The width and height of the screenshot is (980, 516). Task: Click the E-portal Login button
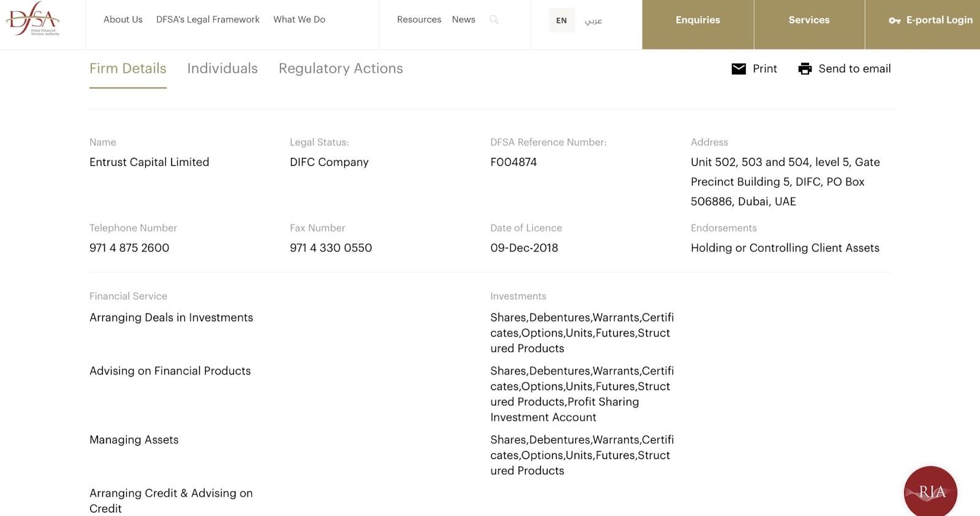(x=922, y=24)
